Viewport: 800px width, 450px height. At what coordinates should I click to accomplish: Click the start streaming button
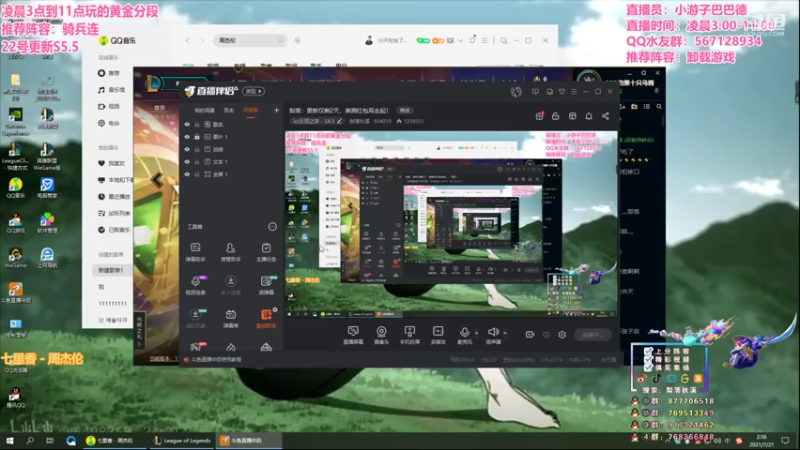592,335
